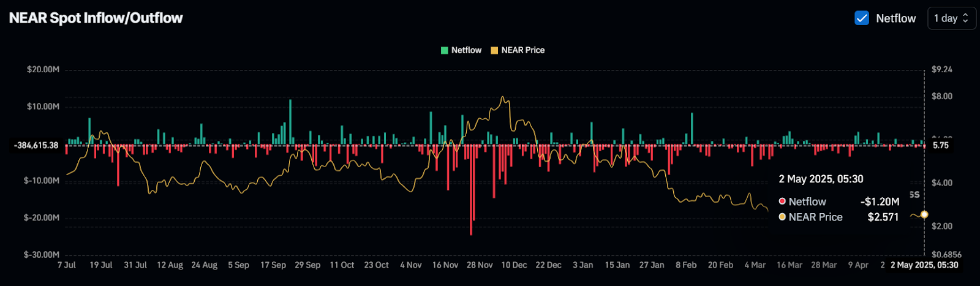Click the 16 Mar date label

[790, 265]
